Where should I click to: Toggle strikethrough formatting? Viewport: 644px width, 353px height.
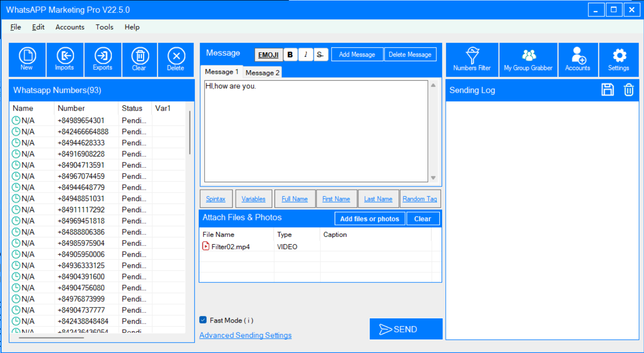click(320, 54)
